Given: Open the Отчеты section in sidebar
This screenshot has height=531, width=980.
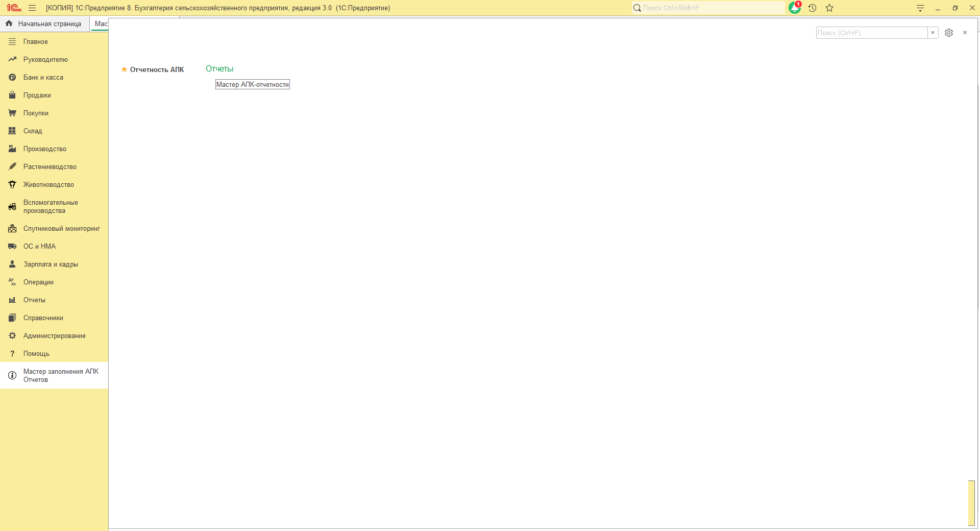Looking at the screenshot, I should pyautogui.click(x=54, y=300).
